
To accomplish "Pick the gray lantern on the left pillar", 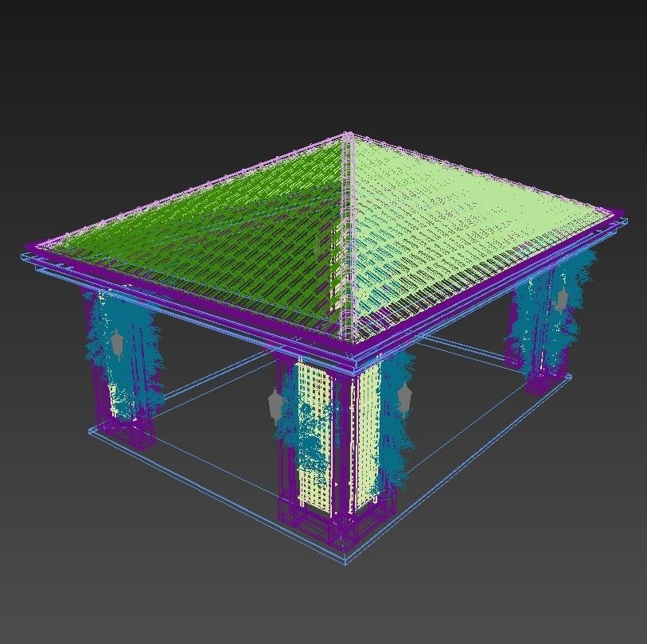I will coord(117,344).
